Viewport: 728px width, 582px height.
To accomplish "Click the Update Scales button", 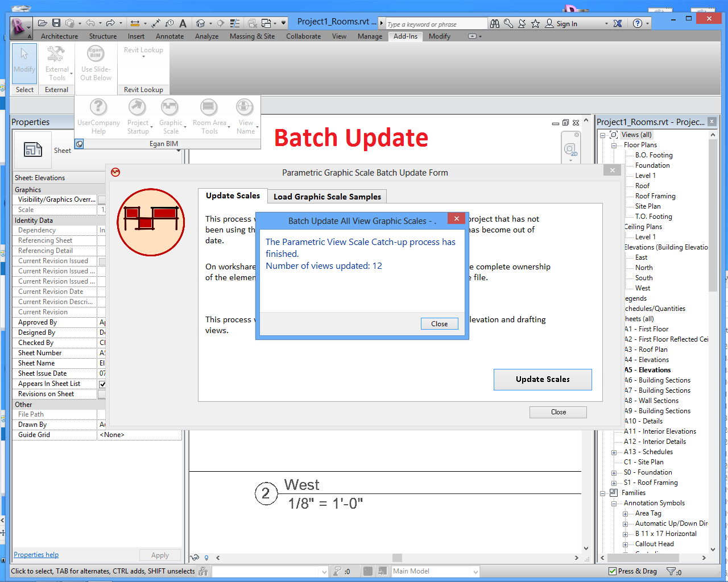I will click(x=543, y=380).
